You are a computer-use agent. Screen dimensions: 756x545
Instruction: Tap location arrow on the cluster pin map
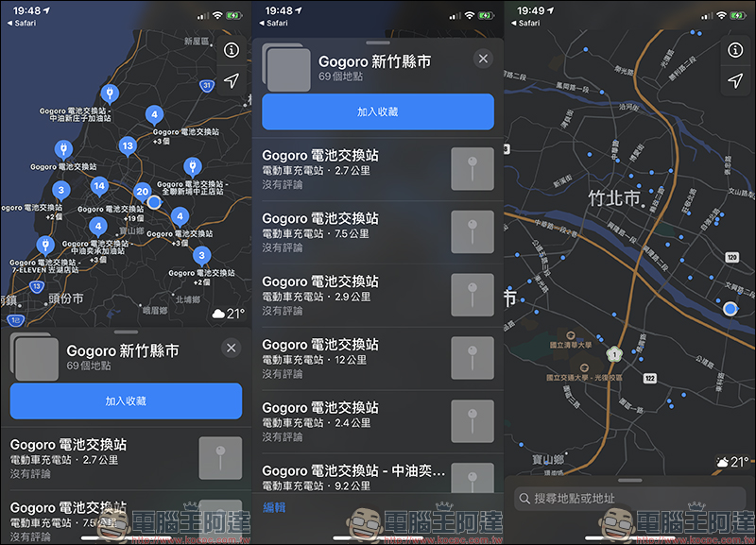tap(232, 82)
